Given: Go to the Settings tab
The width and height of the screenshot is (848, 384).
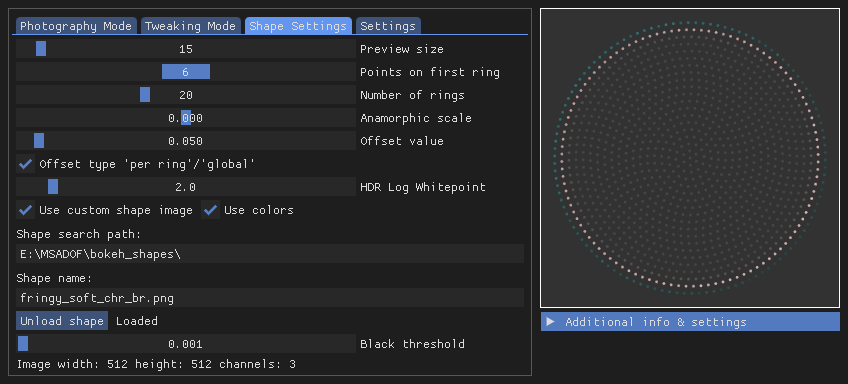Looking at the screenshot, I should pyautogui.click(x=388, y=26).
